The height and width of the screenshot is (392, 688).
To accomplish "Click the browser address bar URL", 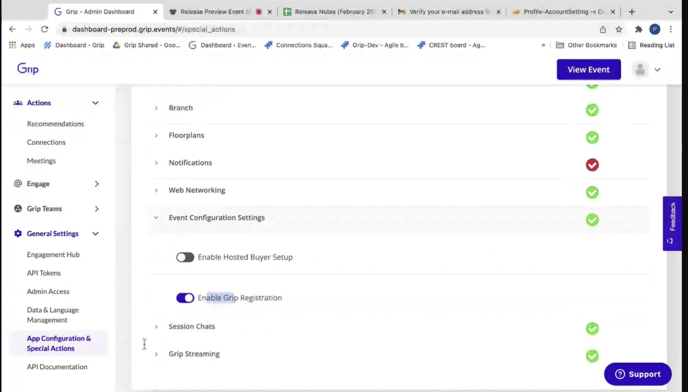I will (x=154, y=29).
